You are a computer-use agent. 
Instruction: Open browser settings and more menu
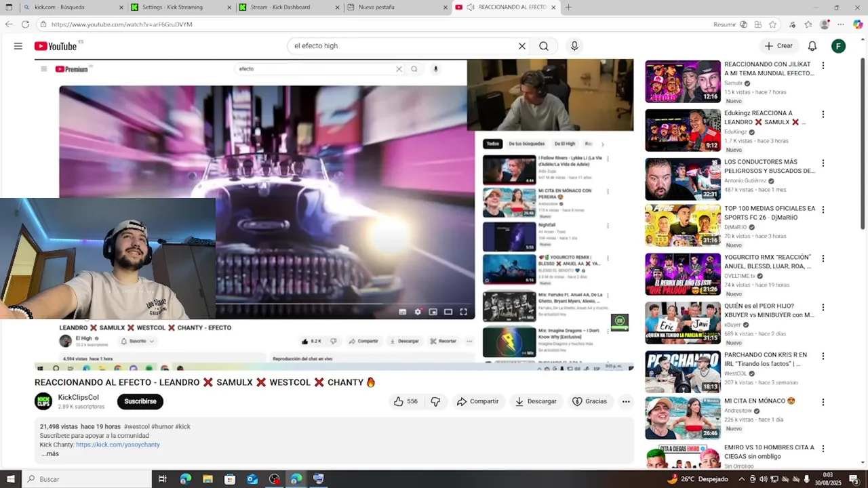click(842, 24)
